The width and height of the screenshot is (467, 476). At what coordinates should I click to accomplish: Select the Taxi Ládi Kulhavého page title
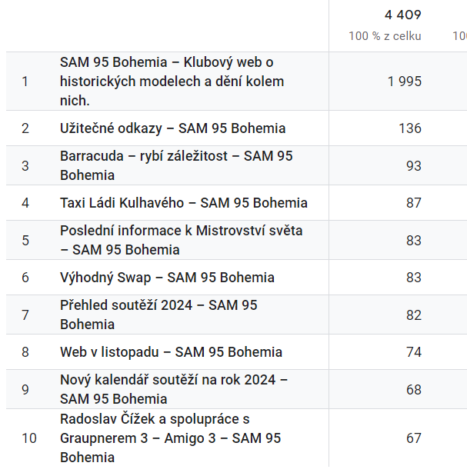point(184,203)
